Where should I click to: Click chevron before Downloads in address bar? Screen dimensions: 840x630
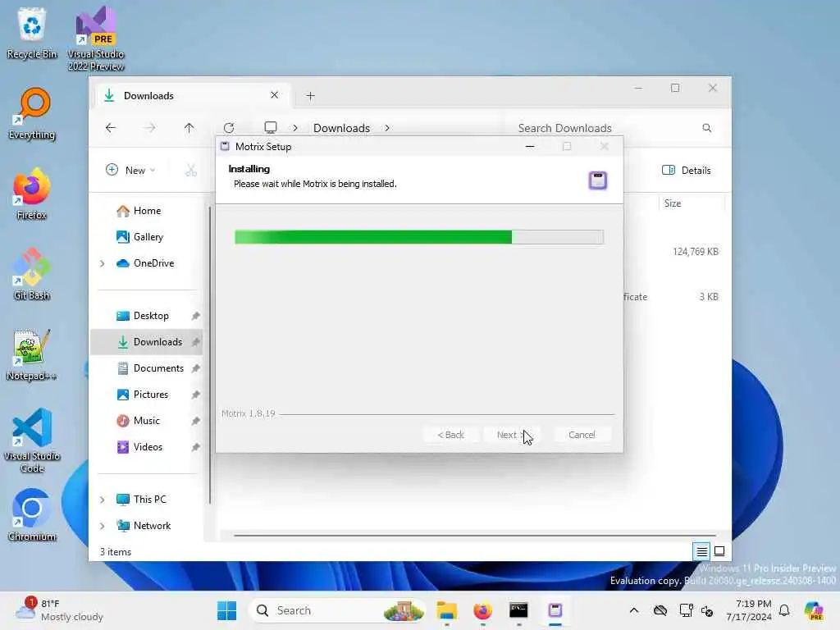[295, 127]
